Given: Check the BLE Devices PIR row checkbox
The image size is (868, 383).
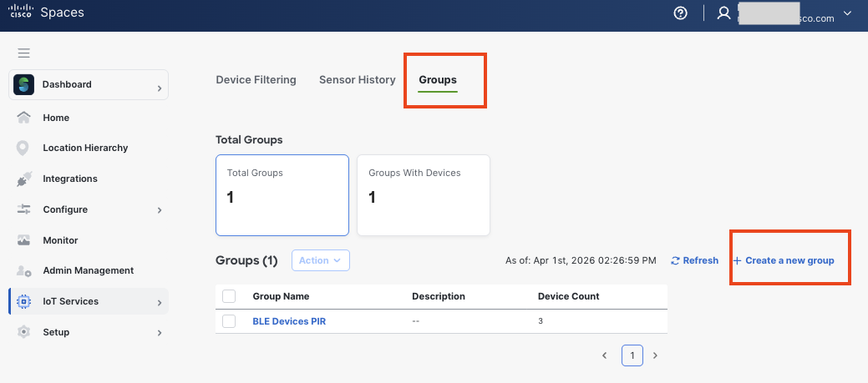Looking at the screenshot, I should click(229, 321).
